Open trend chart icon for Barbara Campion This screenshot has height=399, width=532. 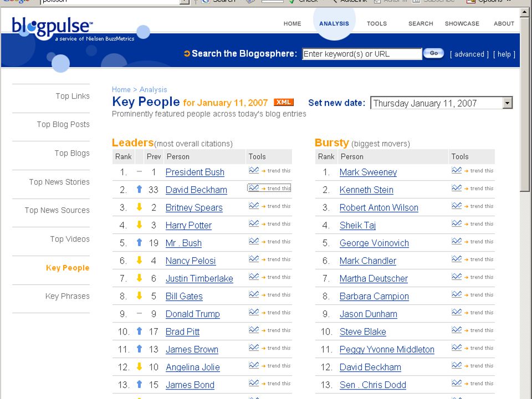click(x=457, y=294)
